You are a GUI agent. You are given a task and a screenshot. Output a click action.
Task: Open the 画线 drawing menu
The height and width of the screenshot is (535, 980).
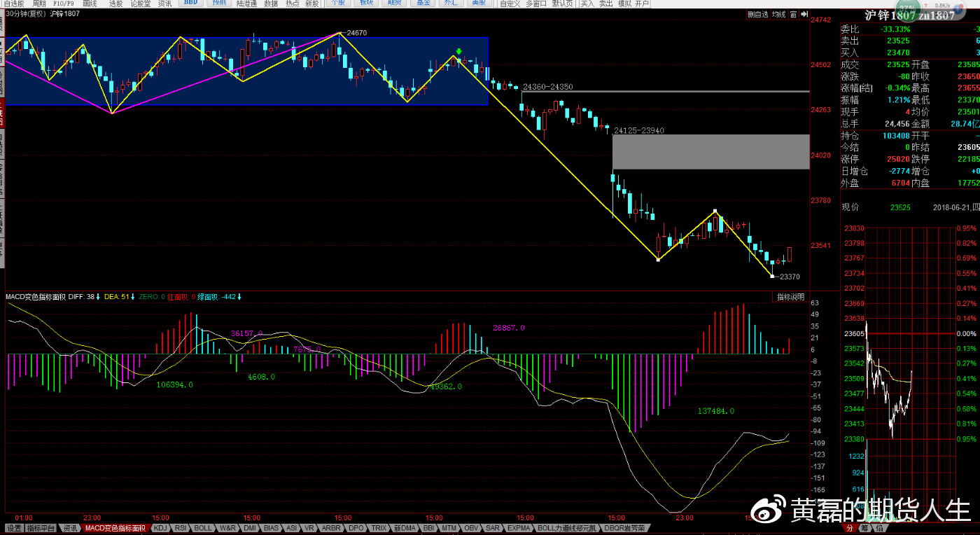click(x=90, y=4)
